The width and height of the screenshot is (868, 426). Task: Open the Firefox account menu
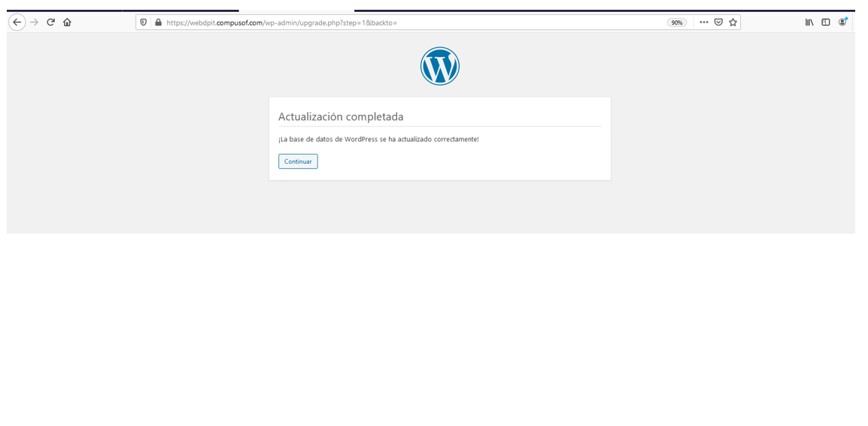tap(842, 22)
